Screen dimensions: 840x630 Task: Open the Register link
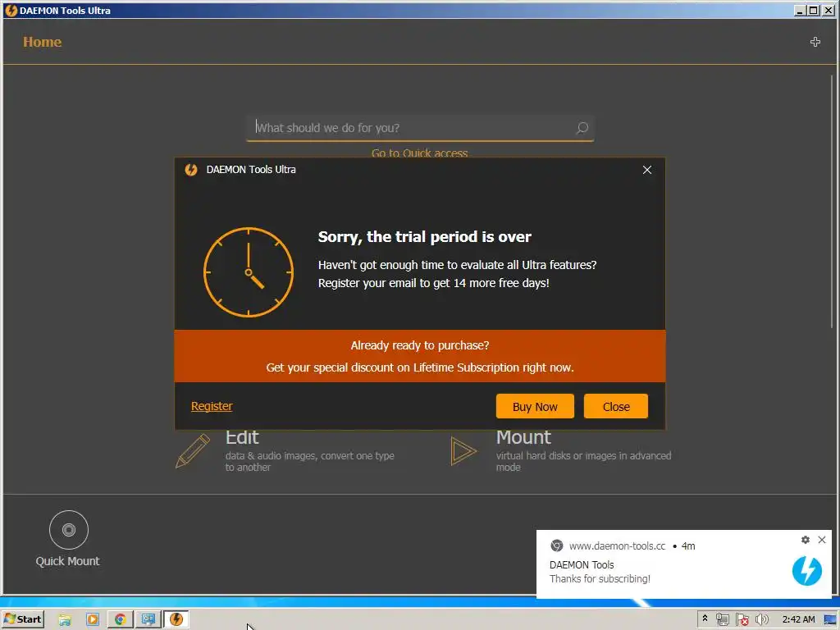[212, 406]
